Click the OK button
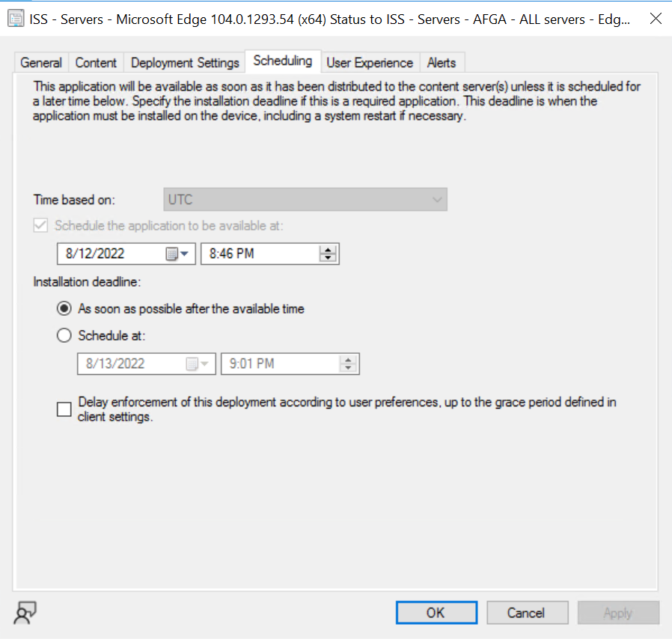This screenshot has height=639, width=672. click(436, 612)
